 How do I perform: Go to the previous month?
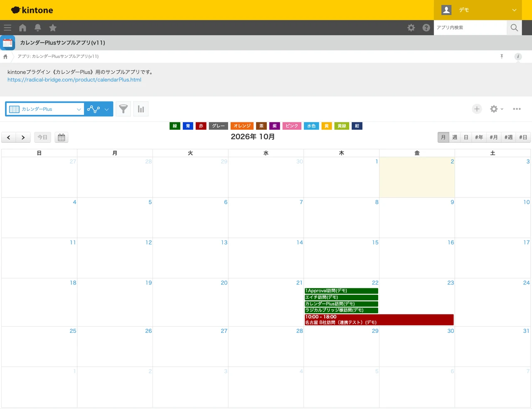(x=9, y=137)
